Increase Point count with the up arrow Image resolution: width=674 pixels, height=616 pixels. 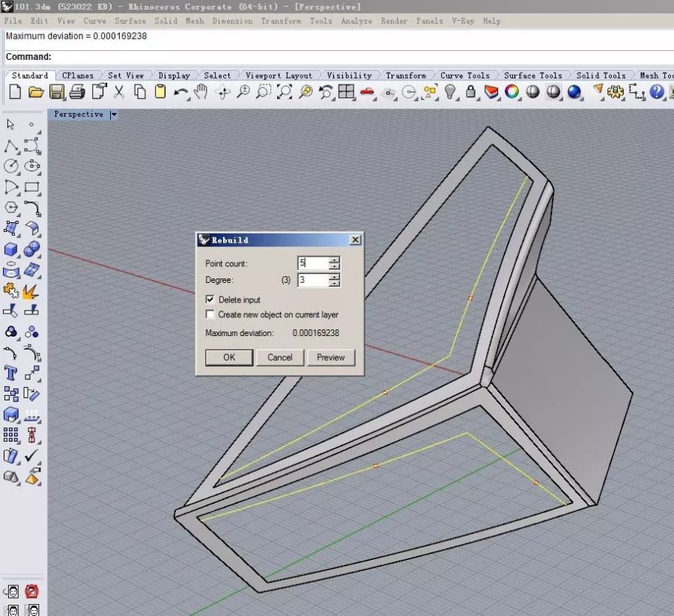click(x=335, y=260)
